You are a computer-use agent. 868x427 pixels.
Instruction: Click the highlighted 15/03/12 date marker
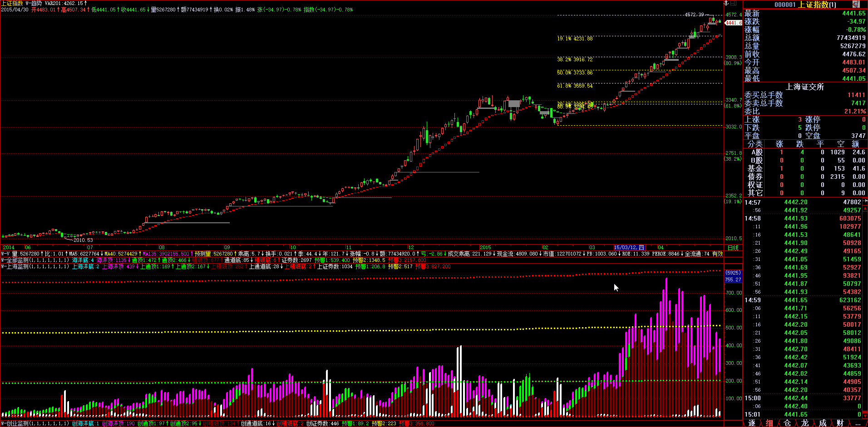pos(629,247)
